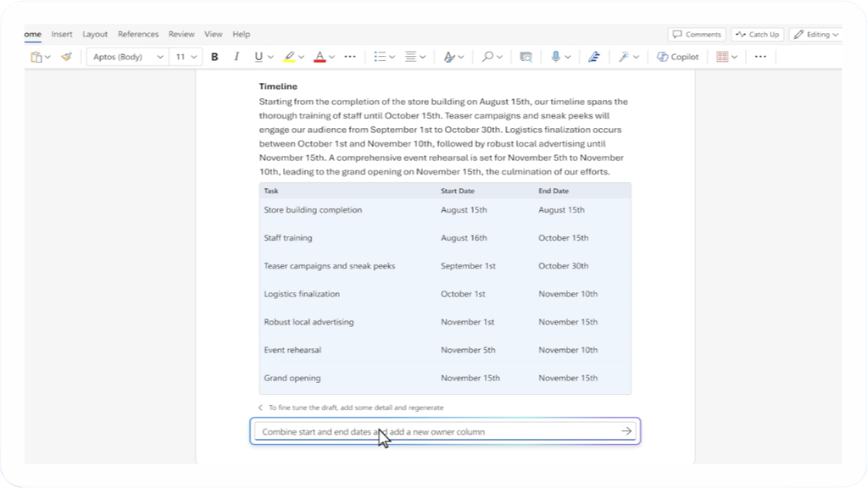Apply yellow text highlight color
Viewport: 868px width, 488px height.
(289, 57)
